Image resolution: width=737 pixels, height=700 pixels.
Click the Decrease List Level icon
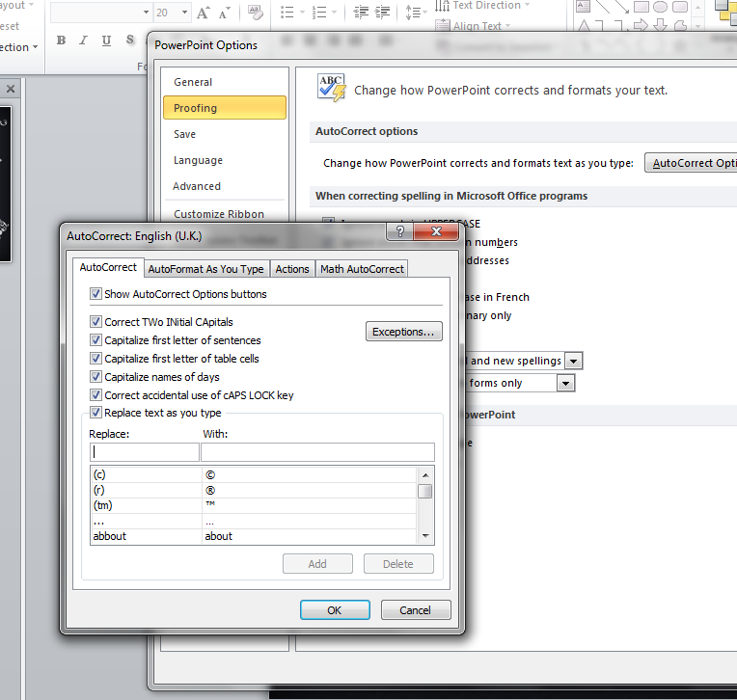(x=361, y=13)
